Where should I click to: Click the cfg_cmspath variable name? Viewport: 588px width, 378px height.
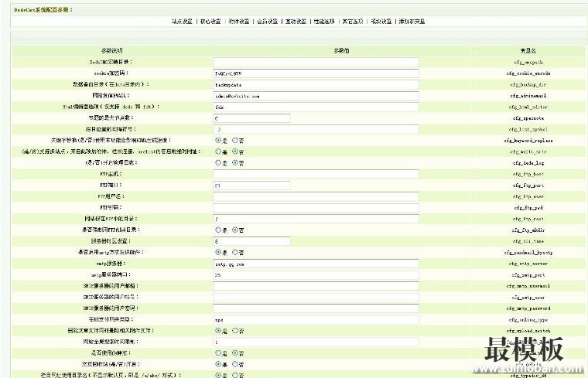[528, 62]
